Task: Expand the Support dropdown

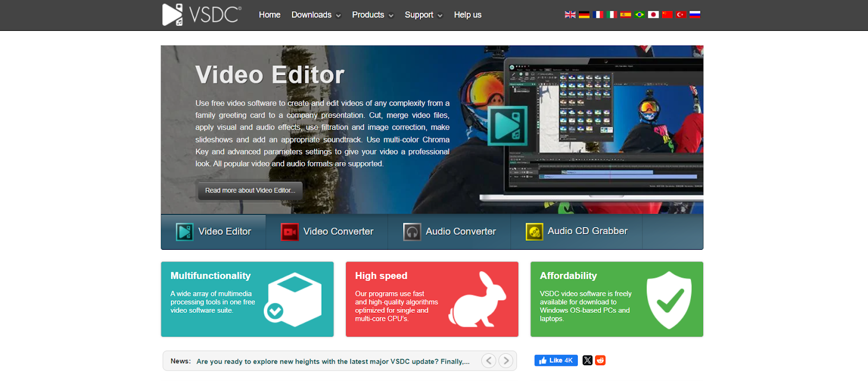Action: pos(424,15)
